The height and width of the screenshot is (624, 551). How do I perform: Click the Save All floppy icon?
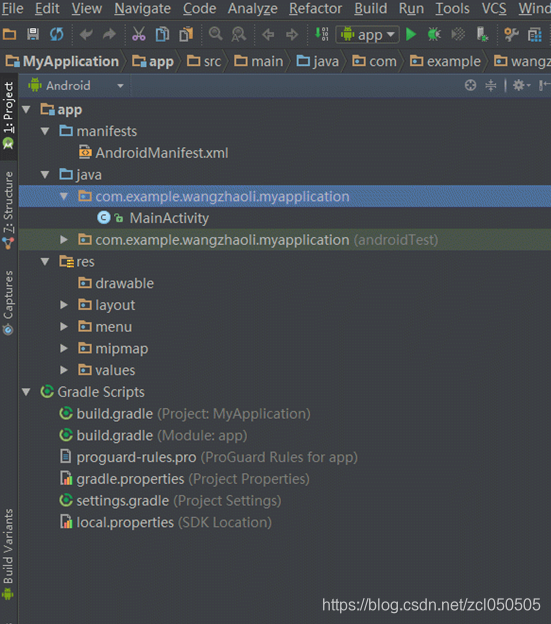[x=33, y=35]
